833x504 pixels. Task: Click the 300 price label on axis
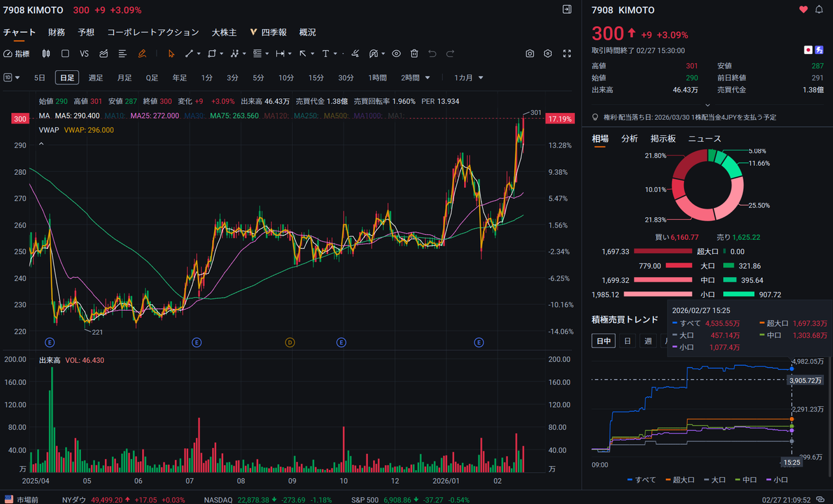point(20,118)
